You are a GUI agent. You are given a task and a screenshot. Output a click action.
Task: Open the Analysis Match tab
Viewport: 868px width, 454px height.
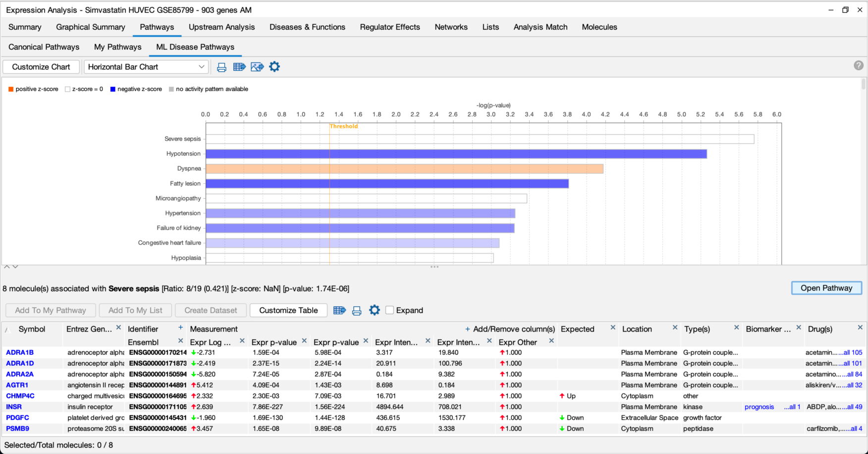(x=541, y=27)
